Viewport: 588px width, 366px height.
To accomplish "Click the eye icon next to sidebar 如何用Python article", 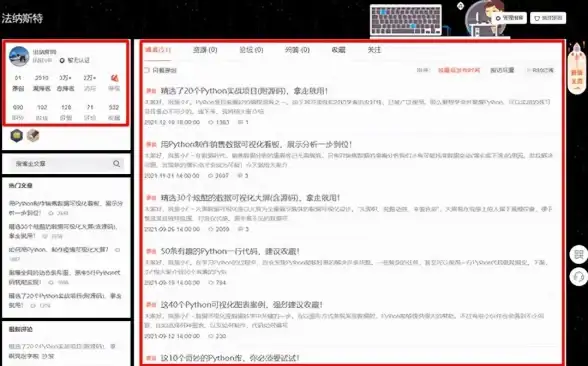I will click(x=117, y=250).
